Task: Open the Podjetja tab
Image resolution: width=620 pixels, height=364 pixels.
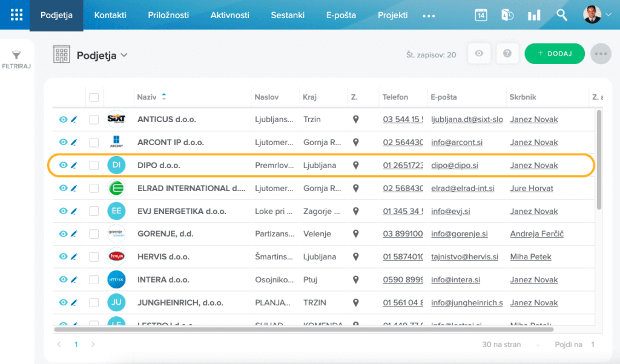Action: [56, 15]
